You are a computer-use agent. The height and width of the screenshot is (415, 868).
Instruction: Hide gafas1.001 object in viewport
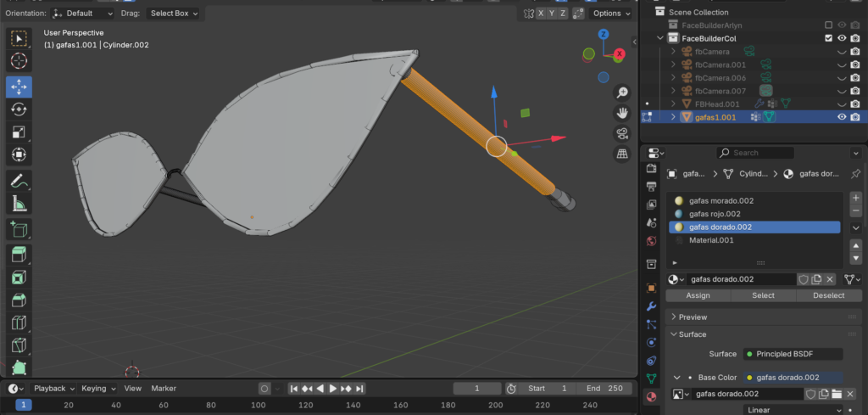842,117
